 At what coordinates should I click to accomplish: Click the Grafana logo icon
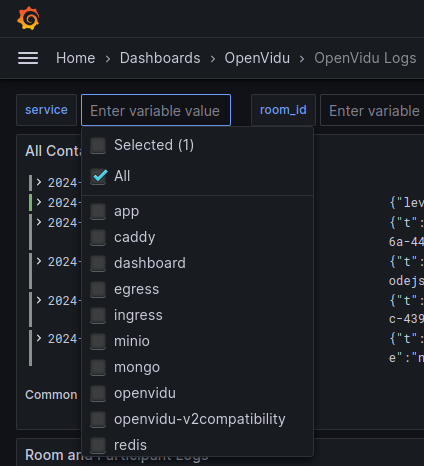[28, 18]
